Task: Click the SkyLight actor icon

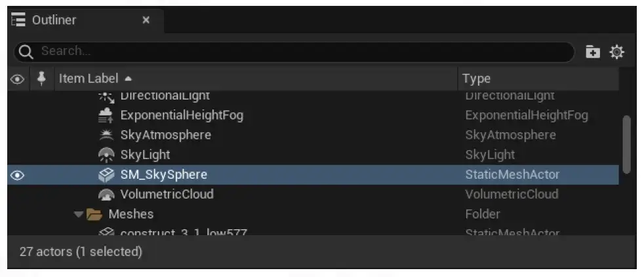Action: 106,155
